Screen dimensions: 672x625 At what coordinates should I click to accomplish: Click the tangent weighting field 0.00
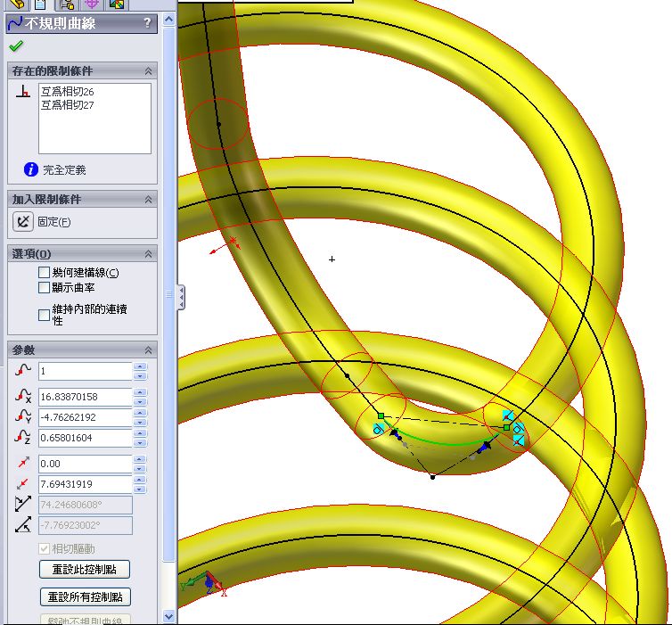(86, 464)
